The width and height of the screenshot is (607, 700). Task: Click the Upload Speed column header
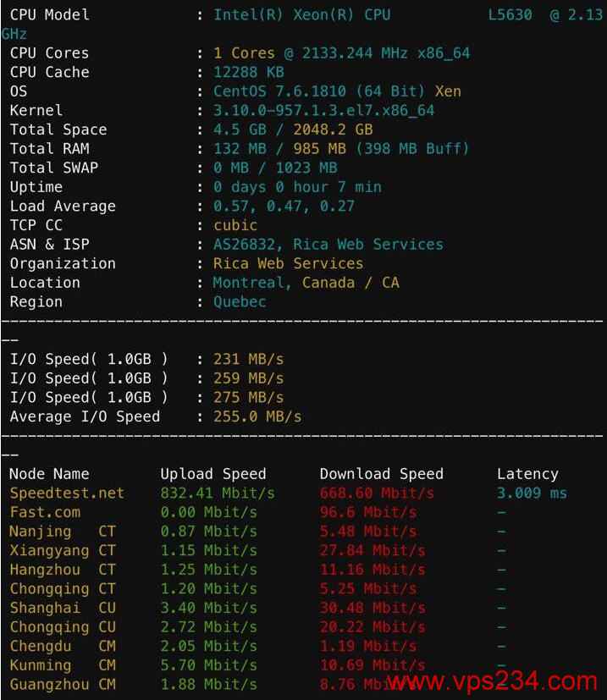point(213,474)
